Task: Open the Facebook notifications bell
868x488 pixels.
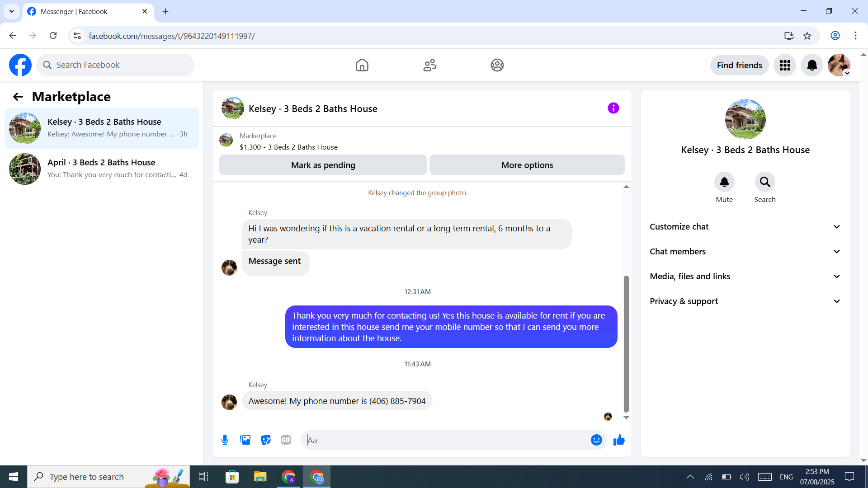Action: click(x=811, y=65)
